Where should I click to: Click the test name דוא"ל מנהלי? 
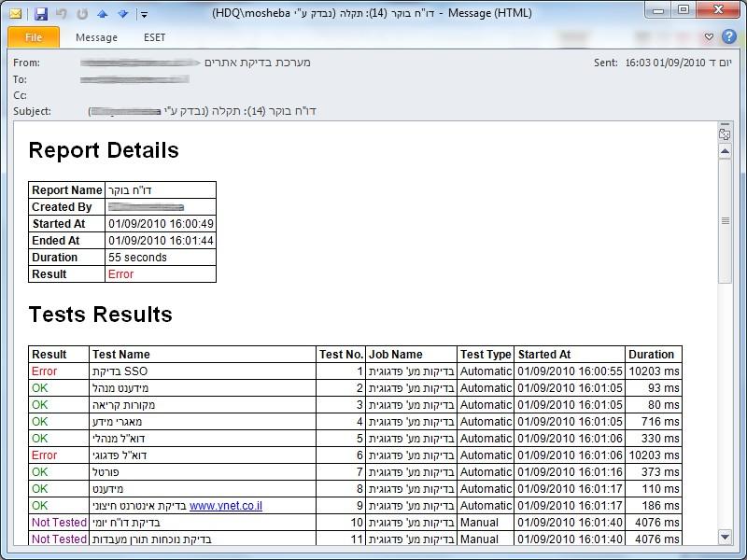click(x=119, y=439)
